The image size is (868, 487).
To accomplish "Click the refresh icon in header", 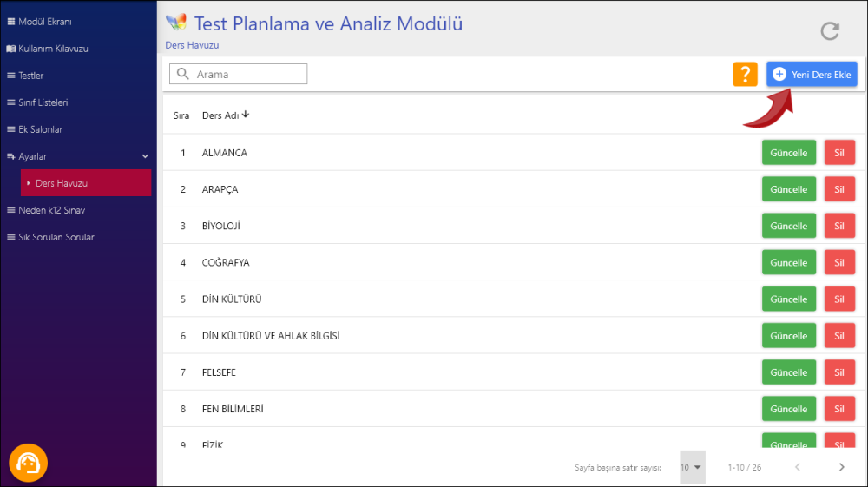I will coord(830,31).
